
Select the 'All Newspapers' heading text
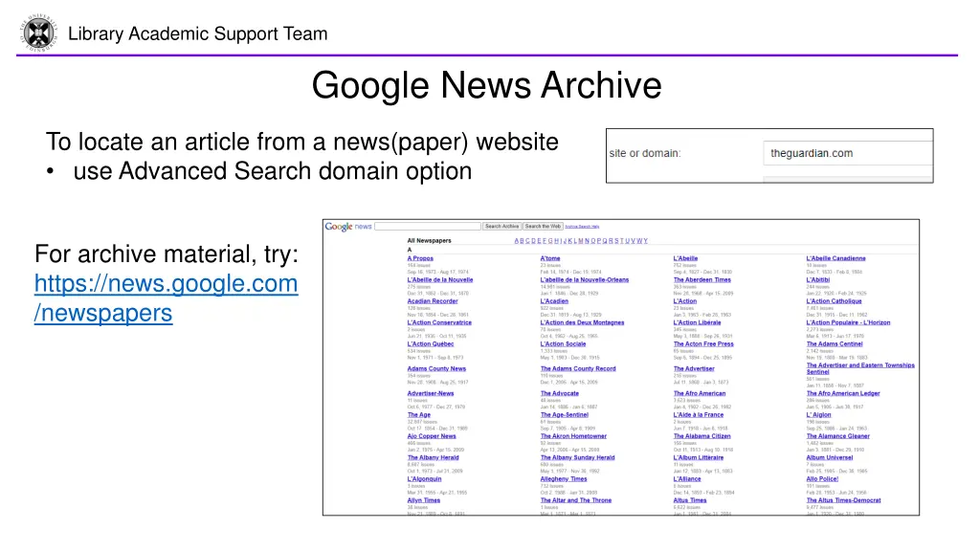pyautogui.click(x=430, y=240)
